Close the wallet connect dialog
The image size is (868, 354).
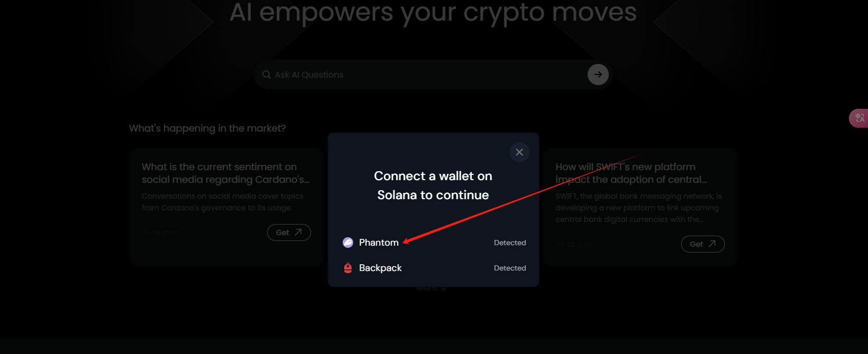point(520,152)
